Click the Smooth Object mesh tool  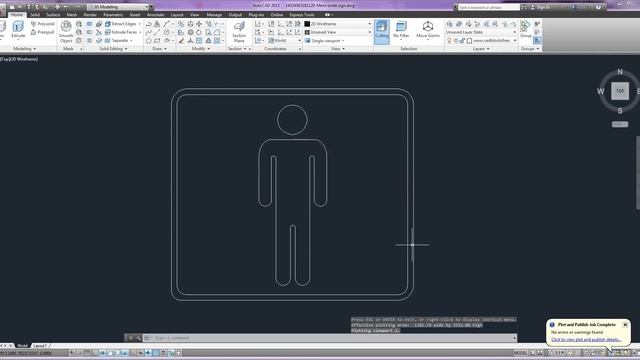point(66,31)
